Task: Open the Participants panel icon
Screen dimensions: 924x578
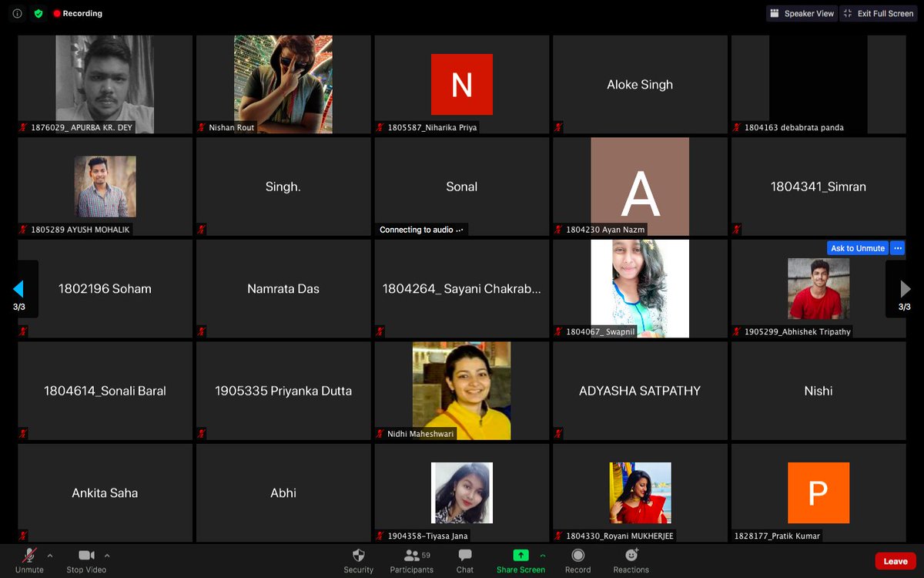Action: coord(412,556)
